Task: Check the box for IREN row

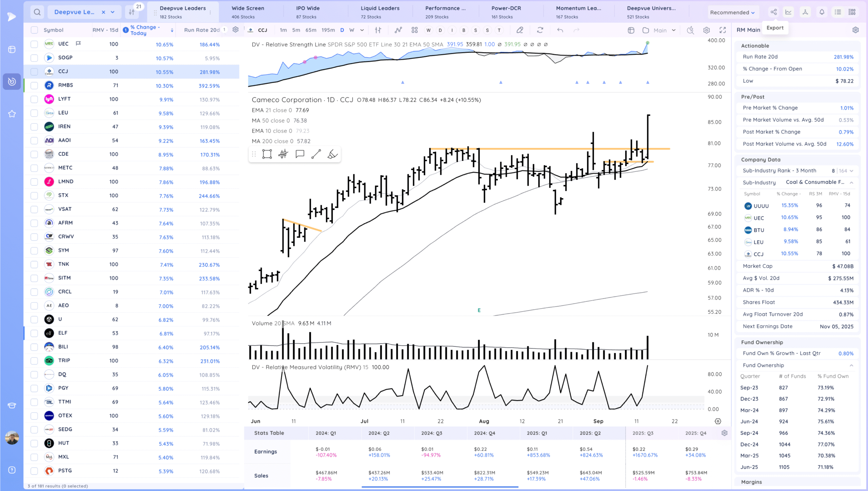Action: click(x=34, y=127)
